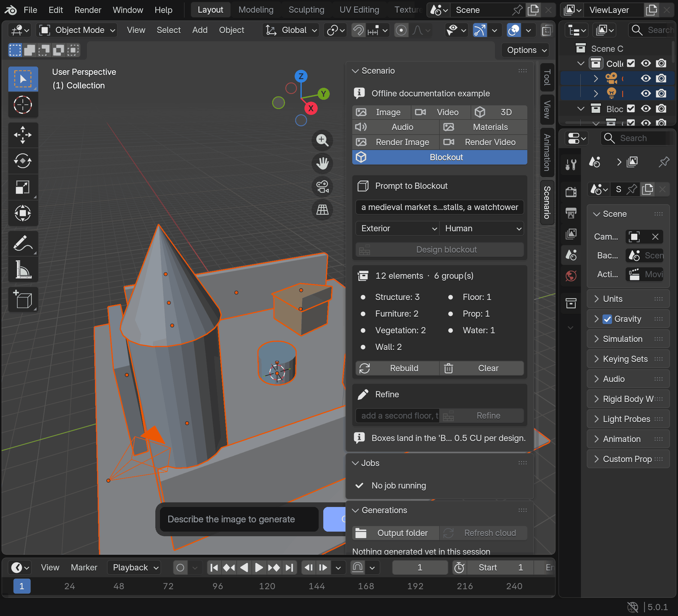Image resolution: width=678 pixels, height=616 pixels.
Task: Toggle proportional editing button in header
Action: pyautogui.click(x=401, y=30)
